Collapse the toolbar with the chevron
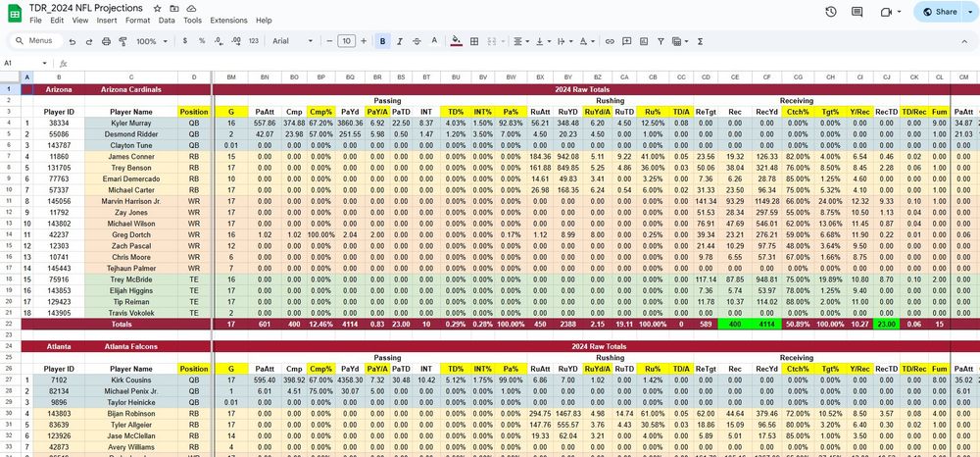This screenshot has width=980, height=457. [963, 41]
